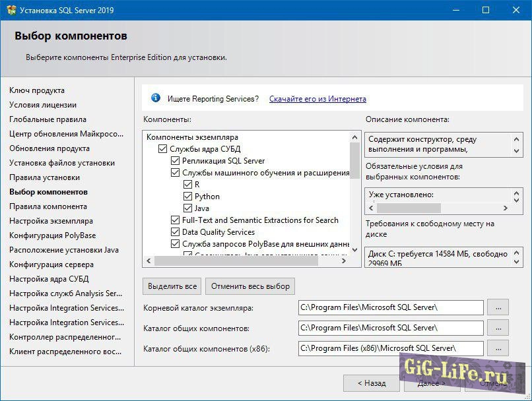Go to the Настройка экземпляра step

[x=51, y=221]
